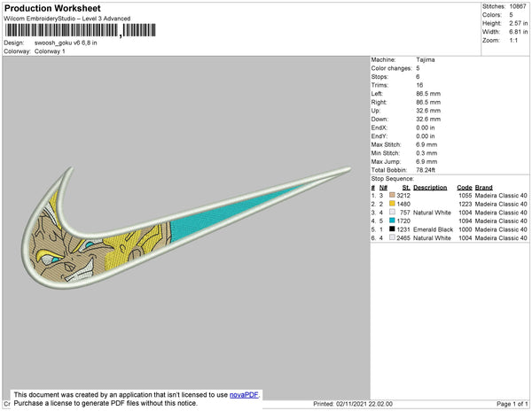532x411 pixels.
Task: Click 'Wilcom EmbroideryStudio – Level 3 Advanced' text
Action: (x=67, y=19)
